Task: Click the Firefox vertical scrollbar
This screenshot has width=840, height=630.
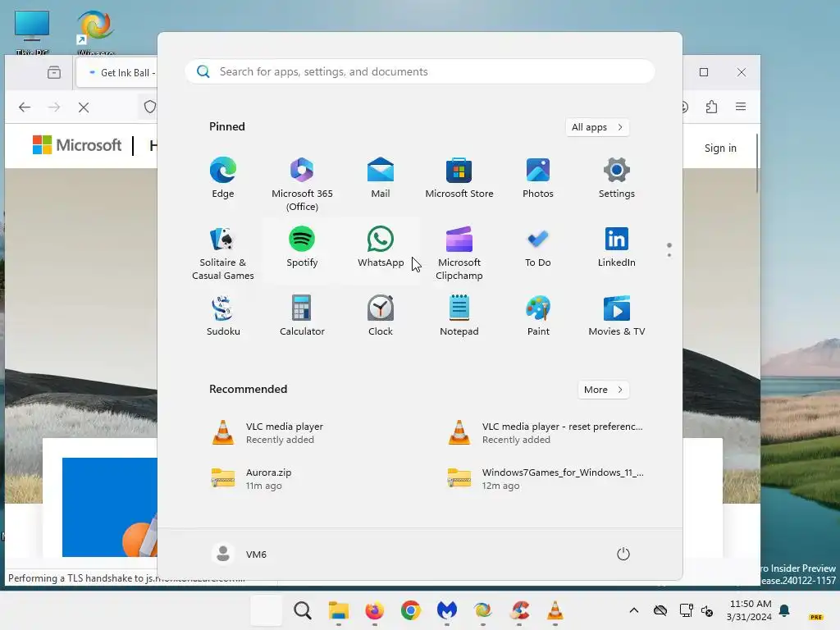Action: [x=756, y=163]
